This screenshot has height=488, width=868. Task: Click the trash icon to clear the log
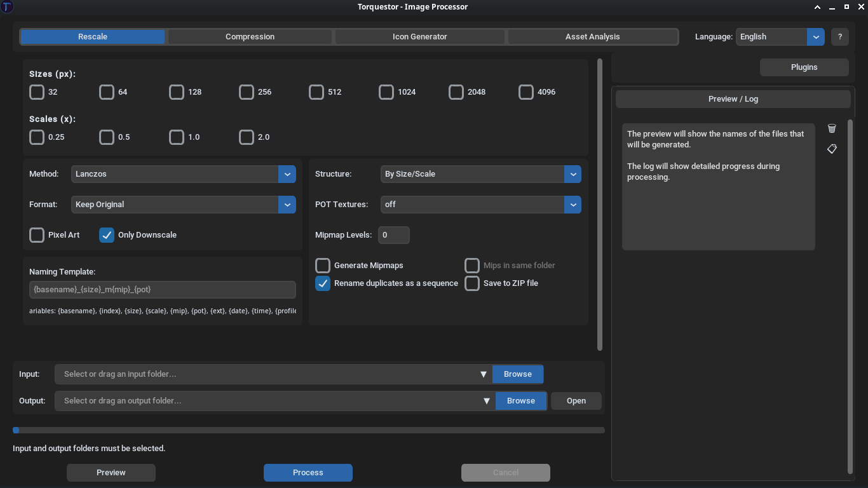tap(832, 128)
